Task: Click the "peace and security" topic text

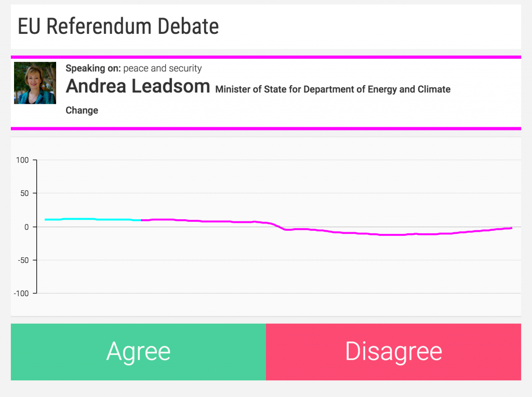Action: [163, 68]
